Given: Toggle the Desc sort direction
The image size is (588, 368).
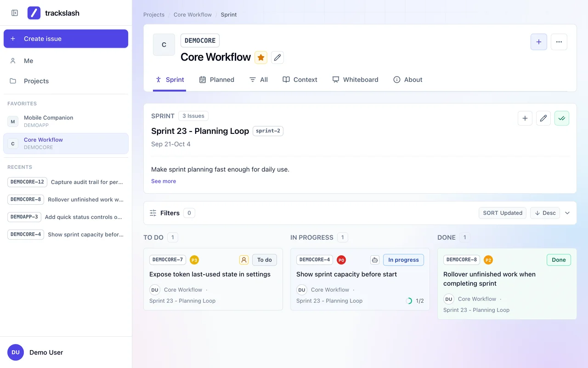Looking at the screenshot, I should 545,213.
